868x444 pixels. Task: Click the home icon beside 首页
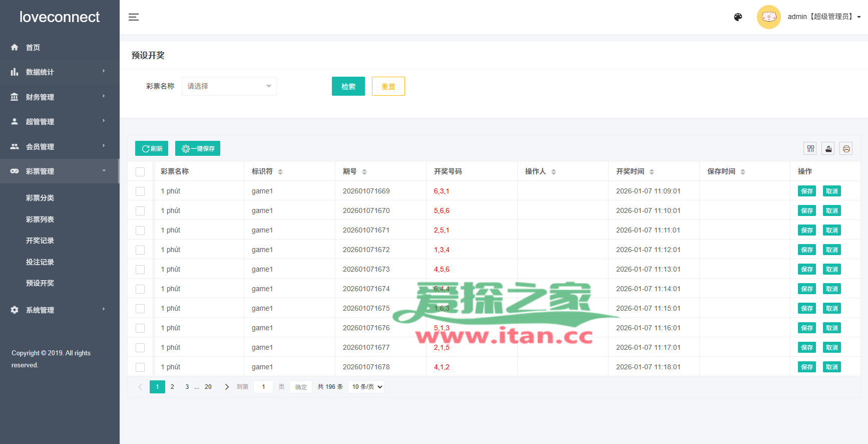pos(15,48)
